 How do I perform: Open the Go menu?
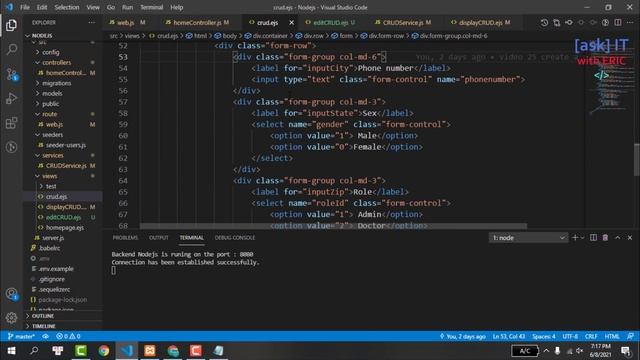point(111,7)
